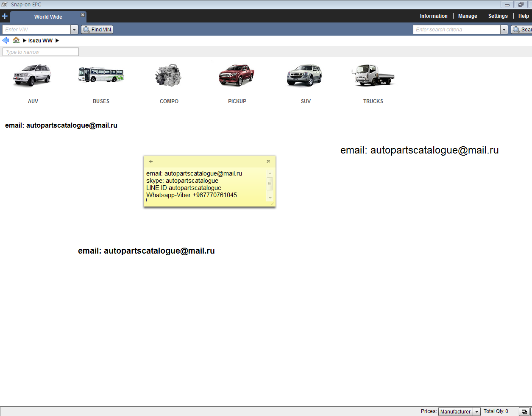Go to the Home catalogue icon
The height and width of the screenshot is (416, 532).
pos(16,40)
